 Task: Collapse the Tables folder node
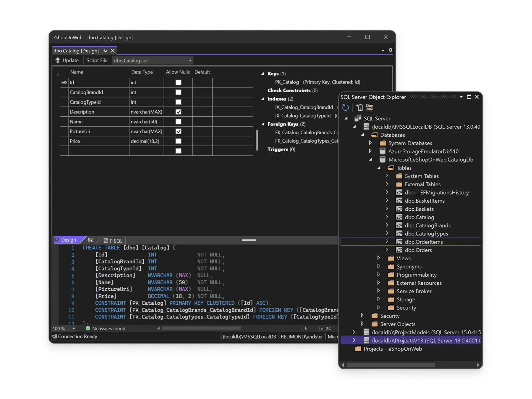[x=379, y=168]
